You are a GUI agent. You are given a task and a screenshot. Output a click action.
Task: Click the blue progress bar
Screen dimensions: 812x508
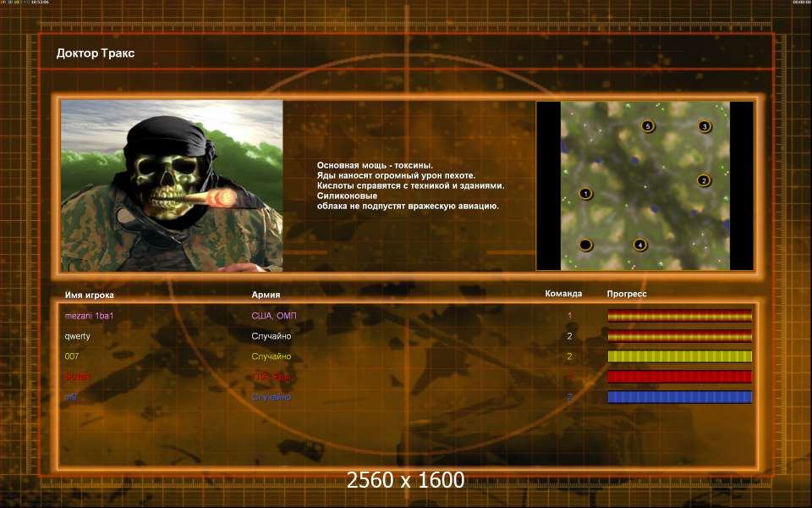click(679, 397)
